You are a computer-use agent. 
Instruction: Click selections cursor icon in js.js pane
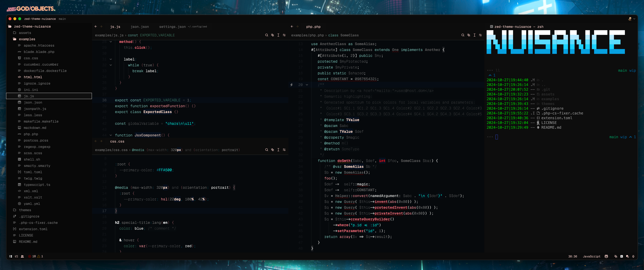click(278, 35)
